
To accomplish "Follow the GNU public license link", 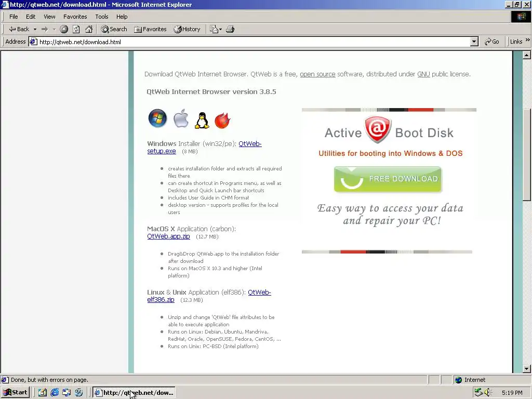I will (x=423, y=74).
